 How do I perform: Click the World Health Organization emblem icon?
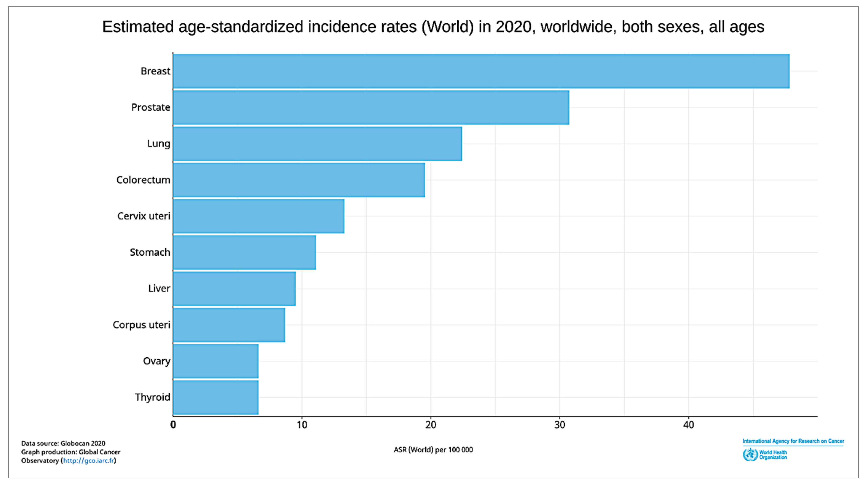(750, 455)
